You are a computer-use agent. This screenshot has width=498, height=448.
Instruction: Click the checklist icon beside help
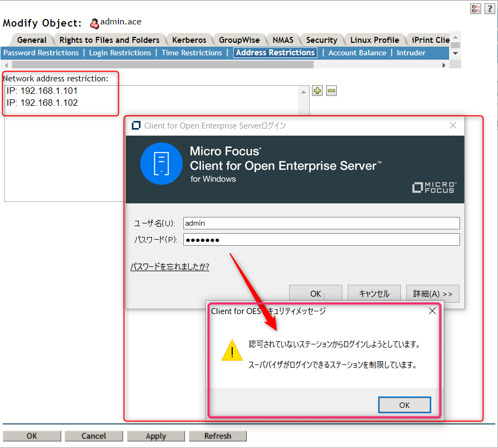(x=475, y=9)
